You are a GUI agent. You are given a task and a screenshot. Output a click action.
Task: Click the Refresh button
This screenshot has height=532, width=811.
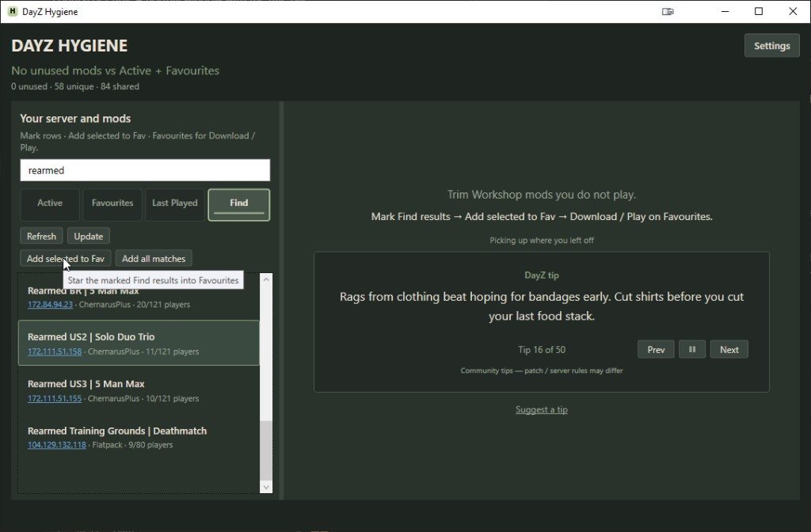coord(41,236)
